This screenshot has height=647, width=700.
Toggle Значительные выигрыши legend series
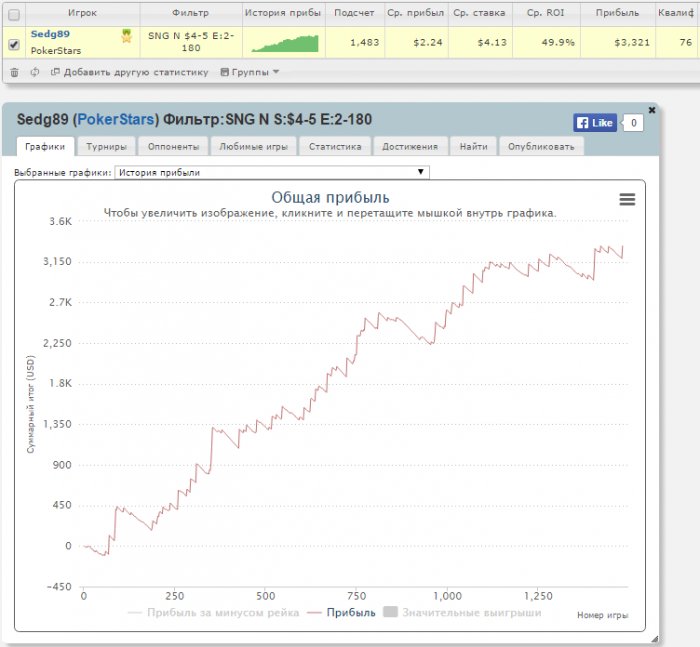pos(462,613)
